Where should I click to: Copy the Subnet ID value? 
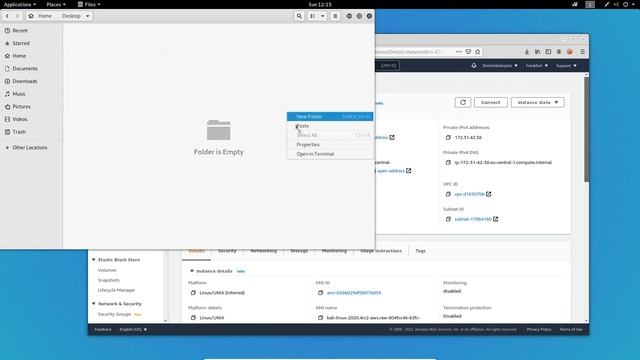click(x=448, y=219)
